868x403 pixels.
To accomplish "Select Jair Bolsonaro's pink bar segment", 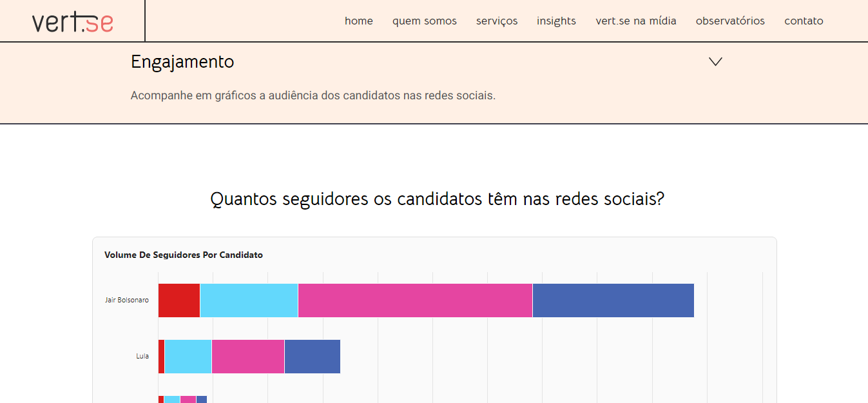I will tap(415, 300).
